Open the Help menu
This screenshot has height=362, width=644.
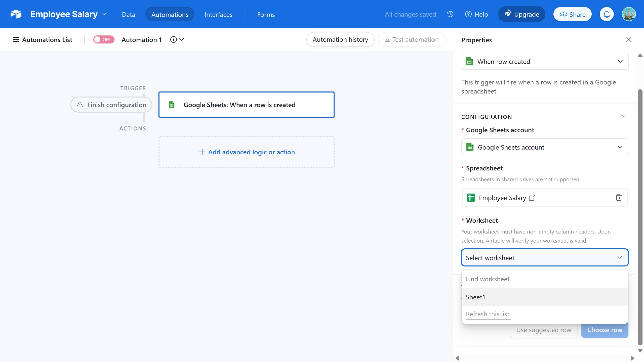[x=476, y=14]
